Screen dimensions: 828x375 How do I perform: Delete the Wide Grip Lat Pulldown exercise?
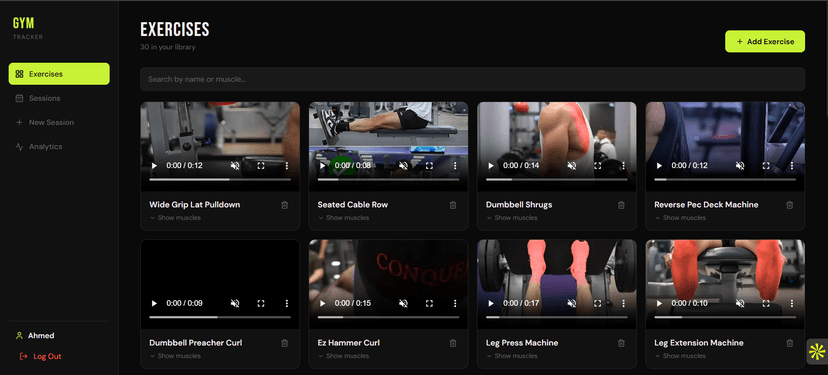click(x=285, y=205)
